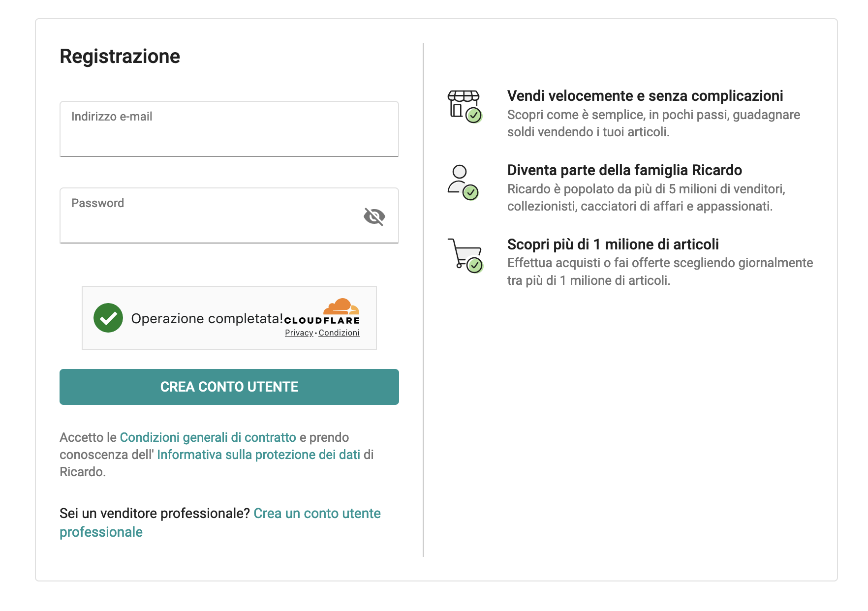
Task: Click the green Cloudflare verification checkmark
Action: pos(108,318)
